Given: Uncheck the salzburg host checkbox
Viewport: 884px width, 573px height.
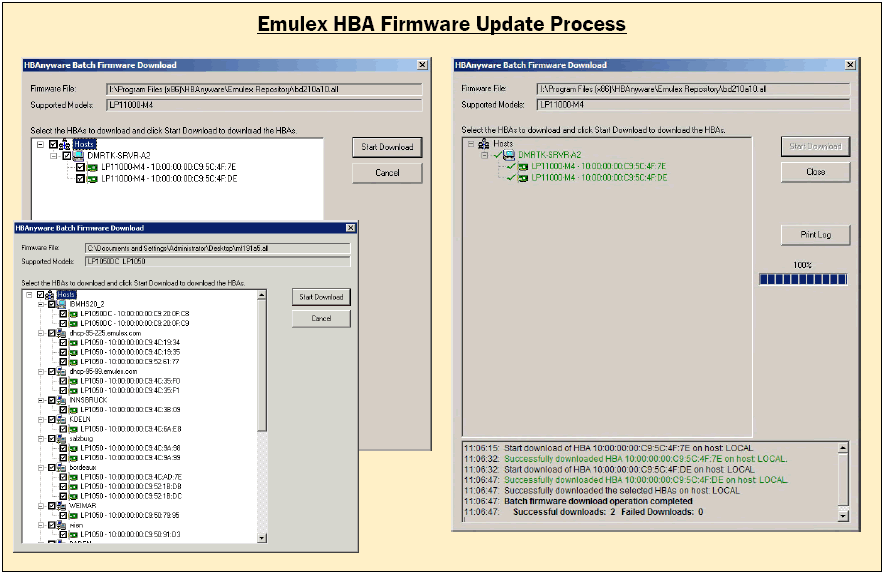Looking at the screenshot, I should pos(50,439).
